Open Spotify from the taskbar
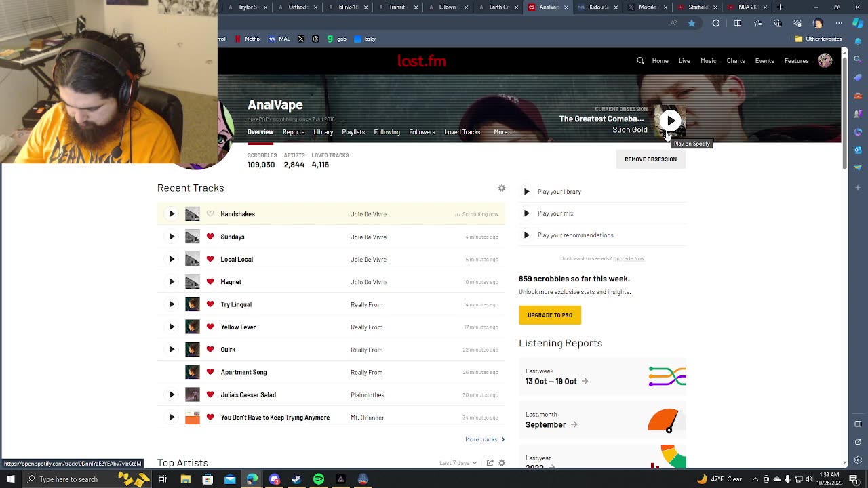Screen dimensions: 868x488 (x=319, y=479)
